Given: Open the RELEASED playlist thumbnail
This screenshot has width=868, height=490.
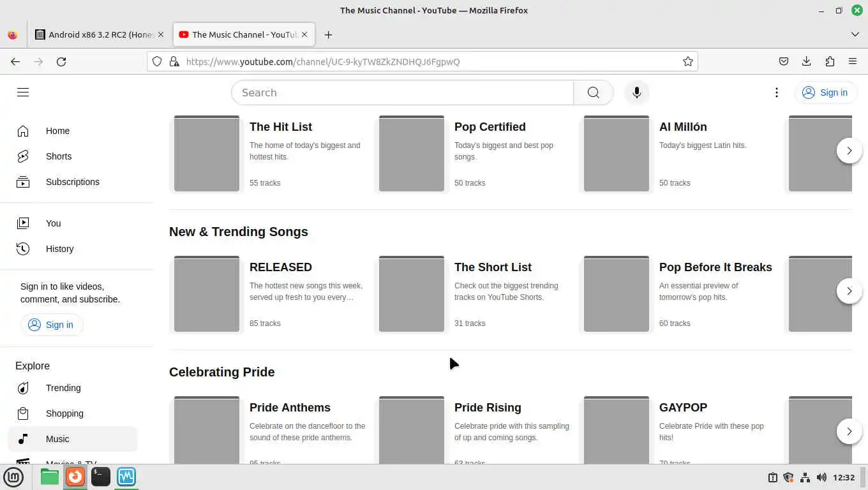Looking at the screenshot, I should [x=207, y=293].
